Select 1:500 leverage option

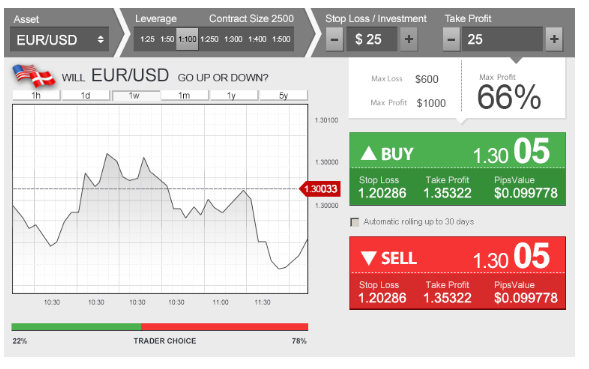(281, 39)
